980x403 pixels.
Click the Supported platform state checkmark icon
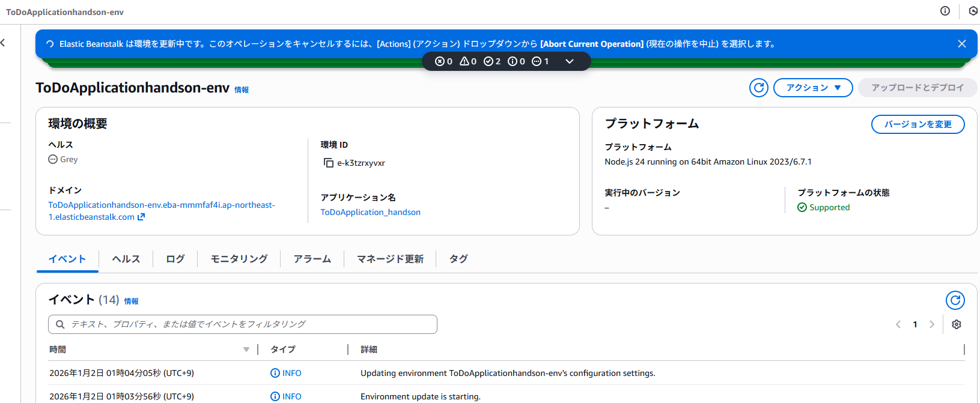[x=802, y=207]
